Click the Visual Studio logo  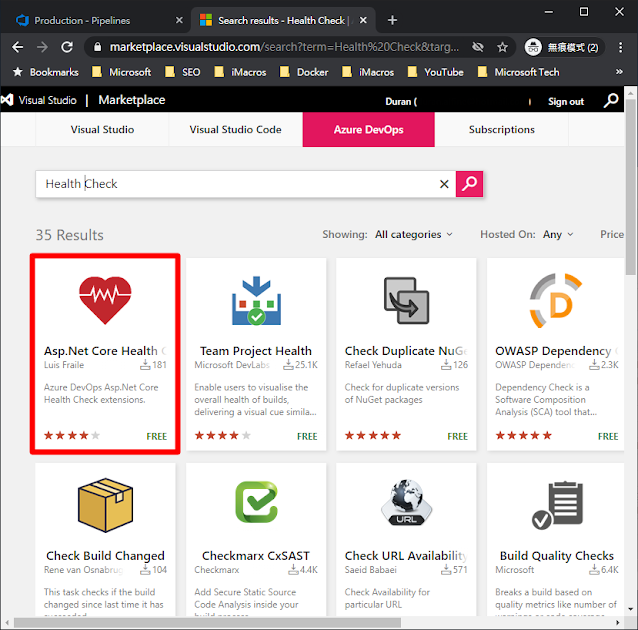tap(39, 100)
